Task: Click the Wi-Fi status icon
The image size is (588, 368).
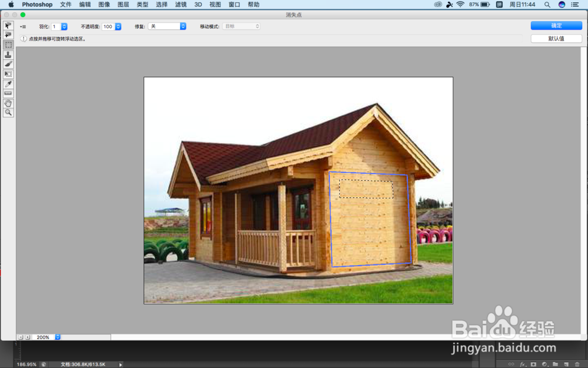Action: click(x=460, y=5)
